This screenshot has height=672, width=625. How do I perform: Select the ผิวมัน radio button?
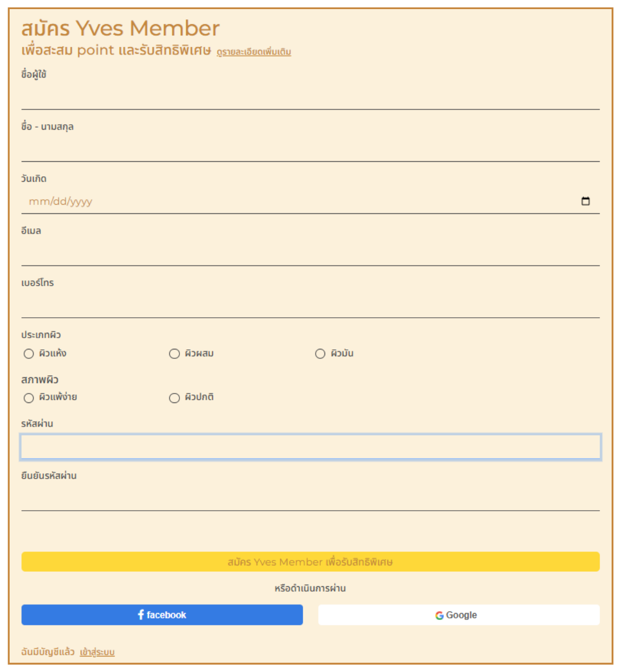click(x=320, y=354)
